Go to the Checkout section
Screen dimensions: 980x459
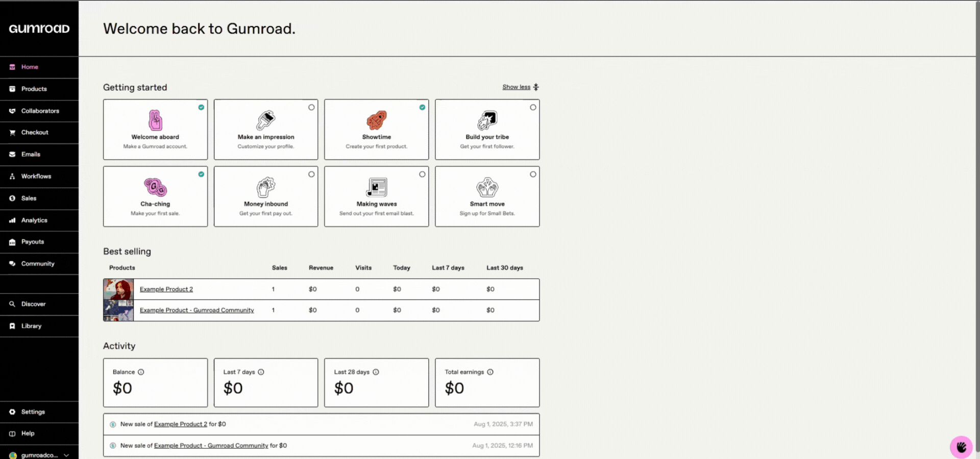39,133
